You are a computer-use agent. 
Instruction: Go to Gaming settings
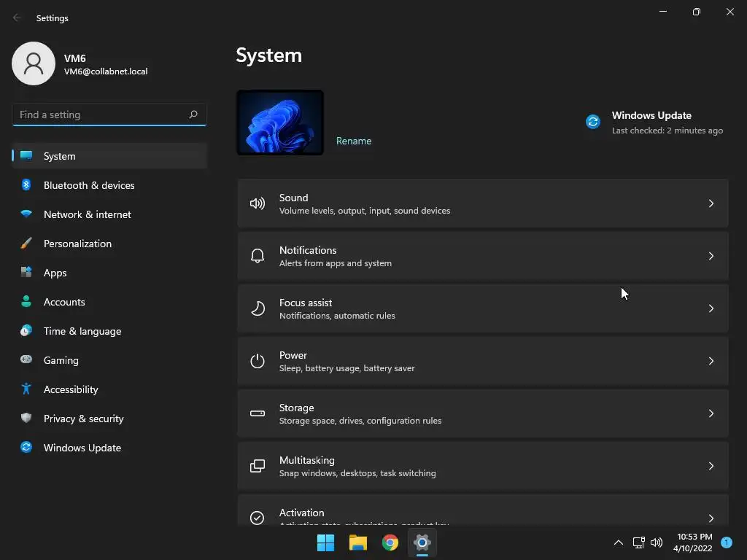[109, 359]
